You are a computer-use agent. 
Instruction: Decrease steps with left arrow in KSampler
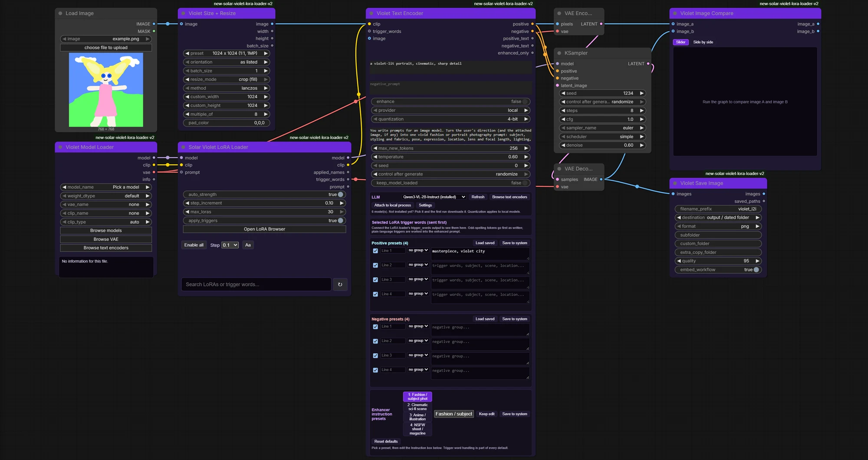coord(563,111)
